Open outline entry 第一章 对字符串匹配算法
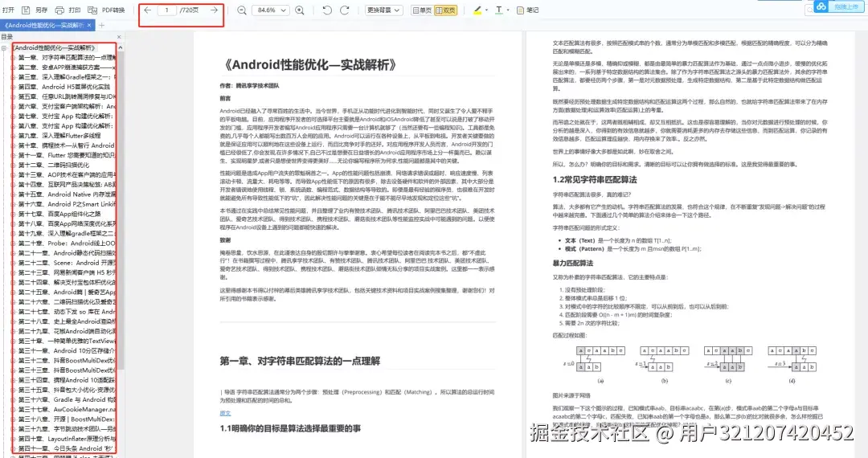Image resolution: width=868 pixels, height=458 pixels. pos(67,58)
